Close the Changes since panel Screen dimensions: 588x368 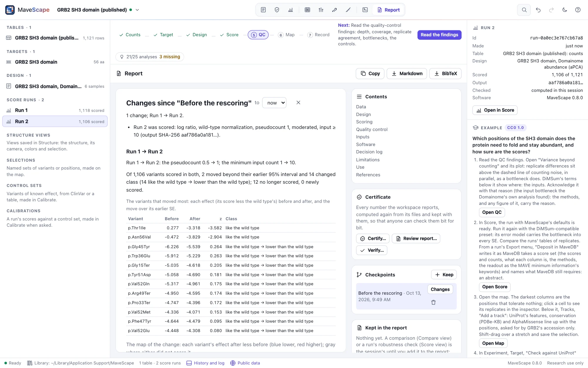(298, 102)
